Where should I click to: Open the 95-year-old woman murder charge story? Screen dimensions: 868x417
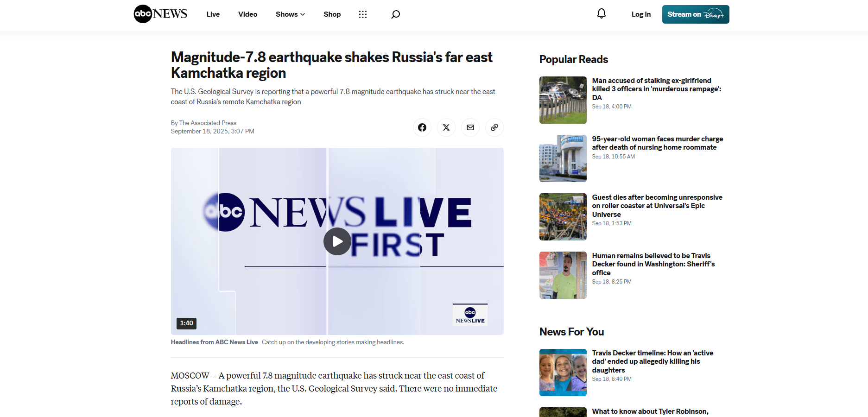tap(657, 143)
